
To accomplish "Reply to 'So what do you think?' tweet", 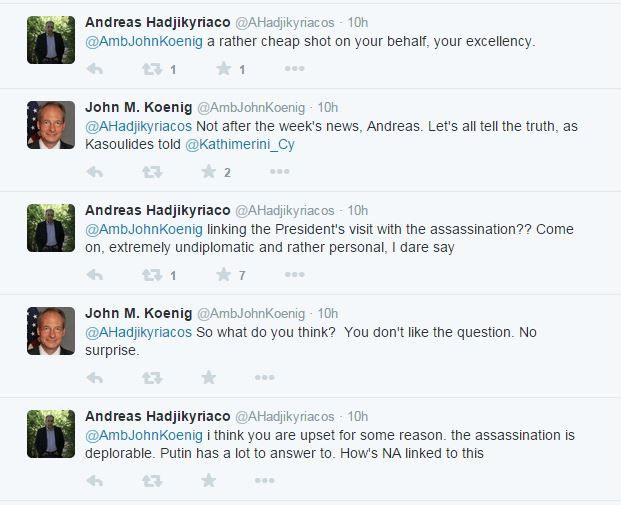I will pyautogui.click(x=95, y=378).
